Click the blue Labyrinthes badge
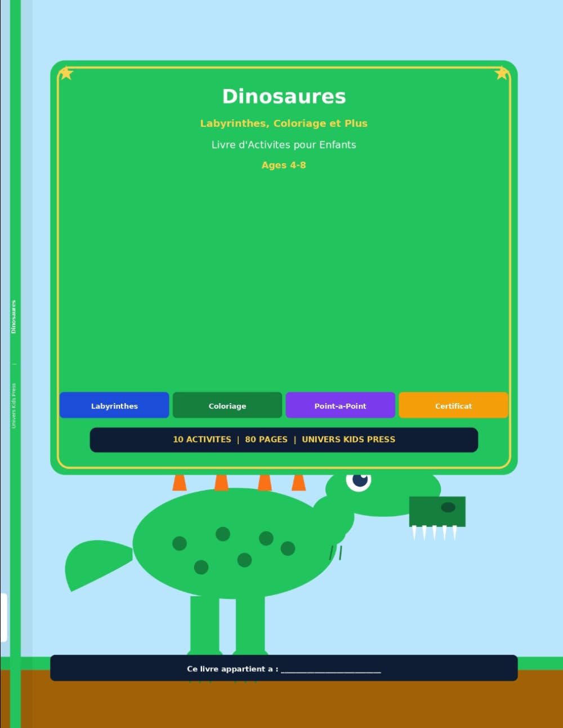563x728 pixels. pos(114,405)
